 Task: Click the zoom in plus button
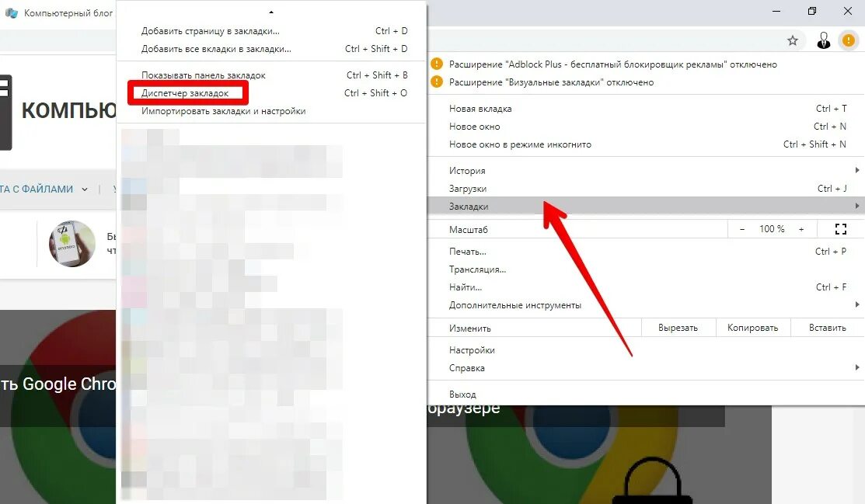801,229
